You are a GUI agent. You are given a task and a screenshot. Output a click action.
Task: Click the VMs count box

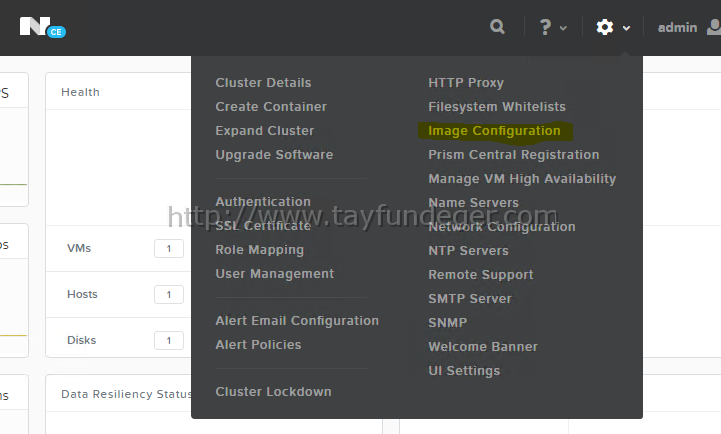[x=169, y=248]
